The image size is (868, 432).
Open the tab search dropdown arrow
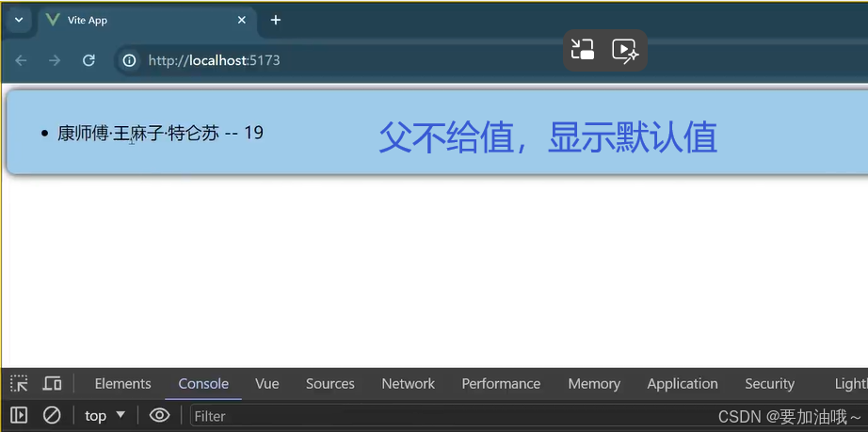[19, 20]
